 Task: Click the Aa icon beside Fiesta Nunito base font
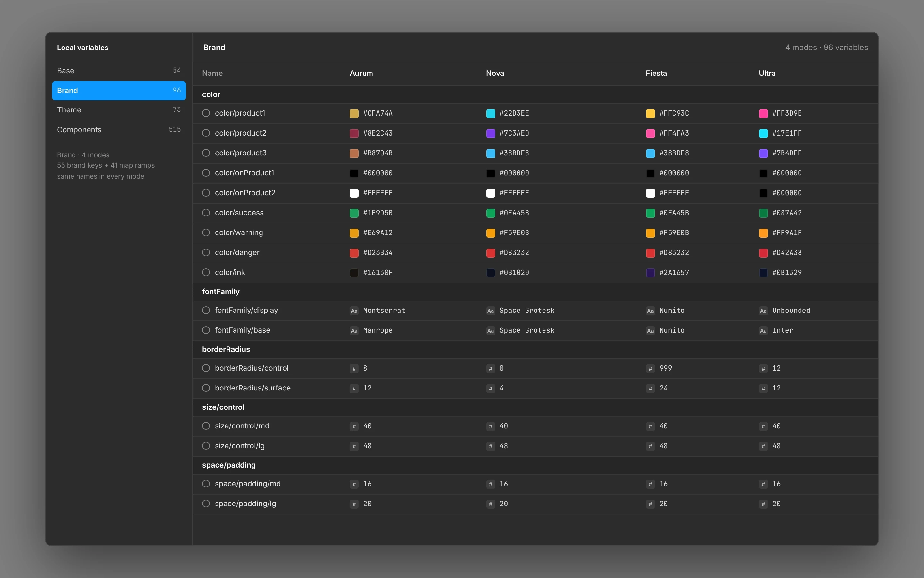(650, 331)
